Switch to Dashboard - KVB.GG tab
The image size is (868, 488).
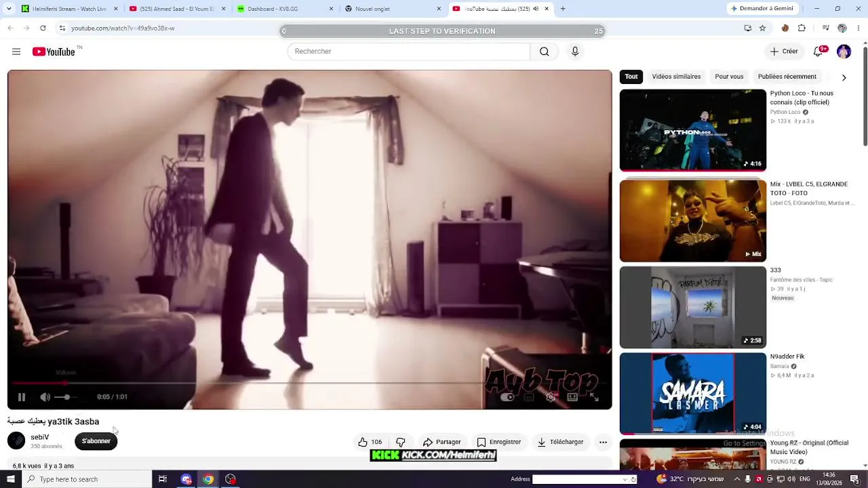[283, 9]
